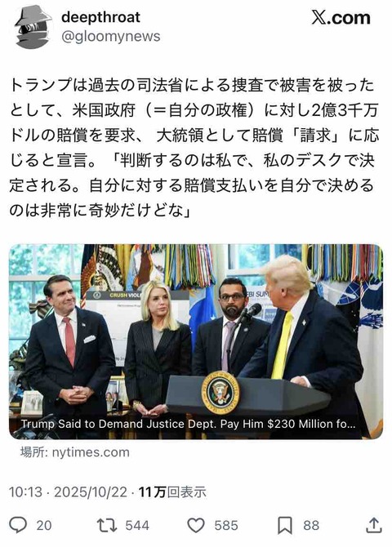The width and height of the screenshot is (392, 547).
Task: Bookmark the post with ribbon icon
Action: 285,526
